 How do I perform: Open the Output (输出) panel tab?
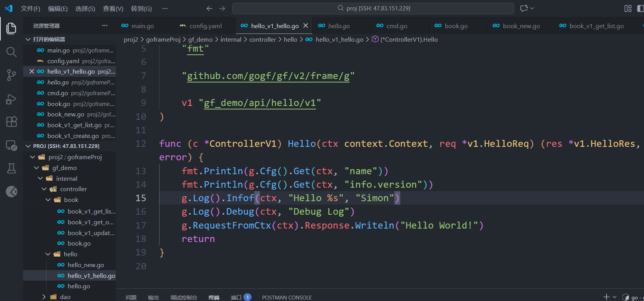(153, 297)
